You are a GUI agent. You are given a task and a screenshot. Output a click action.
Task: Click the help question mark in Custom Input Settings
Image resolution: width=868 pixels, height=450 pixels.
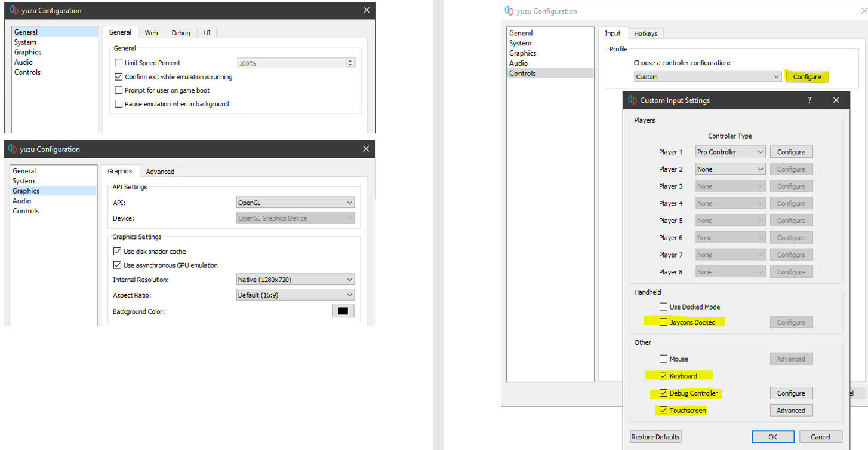(x=809, y=100)
